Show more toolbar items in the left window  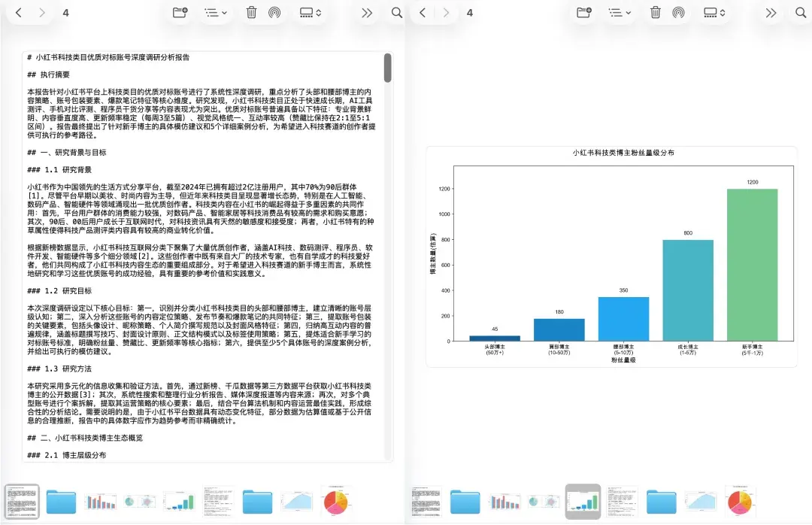tap(367, 13)
